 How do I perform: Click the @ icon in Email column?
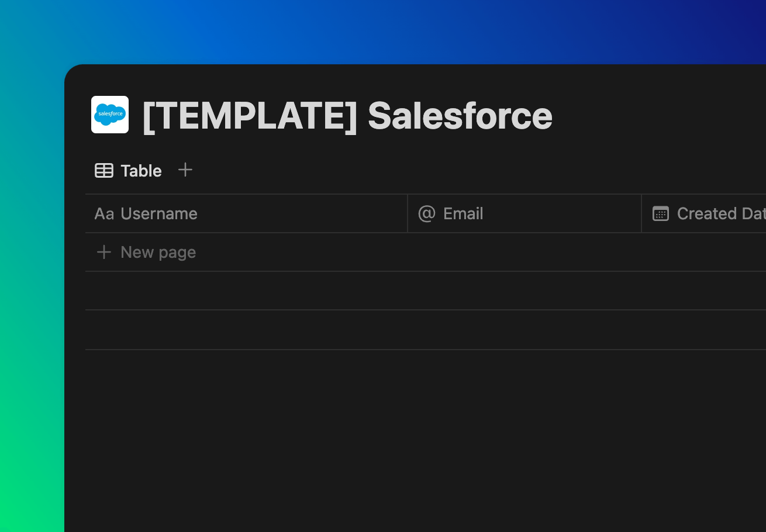(427, 213)
